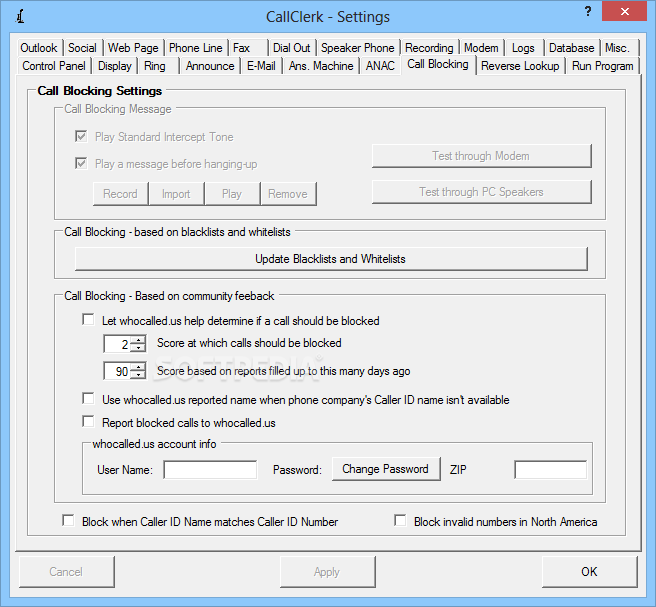Select the Web Page tab
The image size is (656, 607).
pos(133,48)
